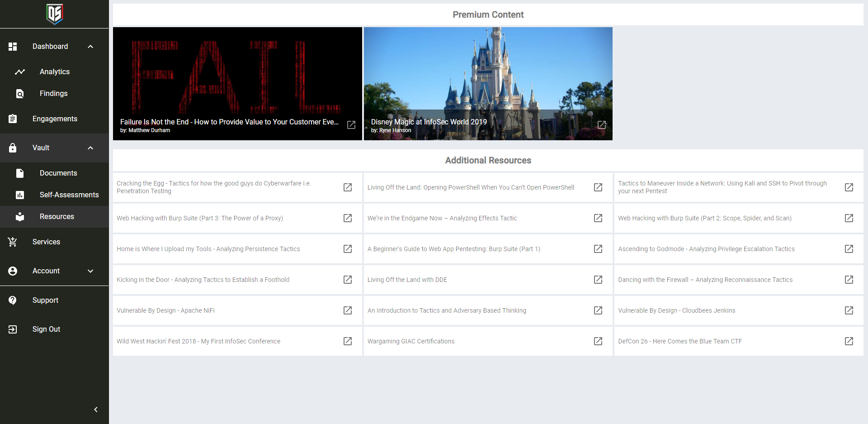Go to Engagements in sidebar
Screen dimensions: 868x424
pyautogui.click(x=54, y=119)
